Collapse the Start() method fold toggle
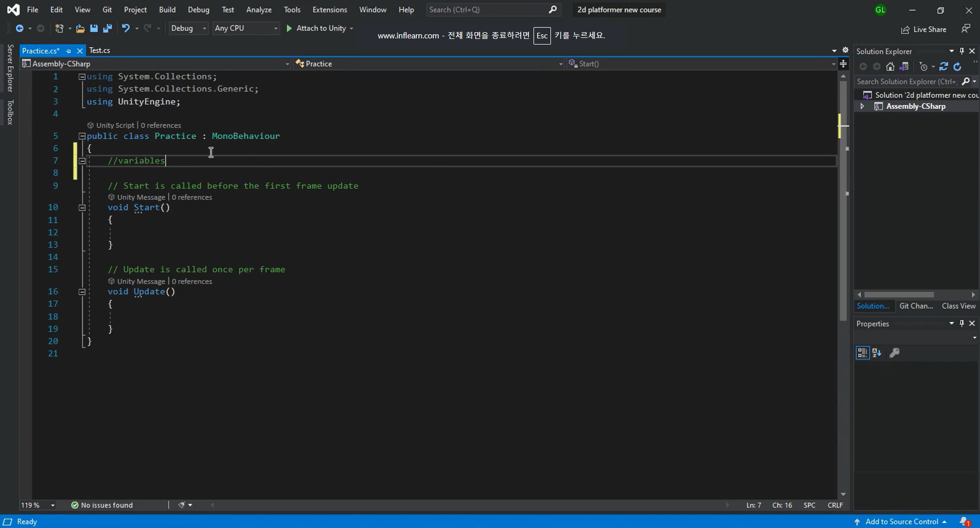Viewport: 980px width, 528px height. [82, 208]
